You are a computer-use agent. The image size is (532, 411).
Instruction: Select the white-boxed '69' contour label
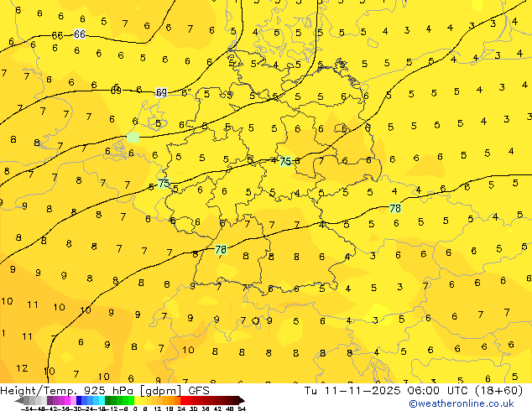pos(161,92)
